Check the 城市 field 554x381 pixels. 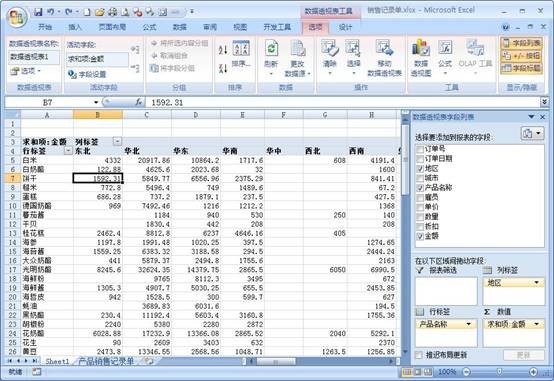(420, 178)
